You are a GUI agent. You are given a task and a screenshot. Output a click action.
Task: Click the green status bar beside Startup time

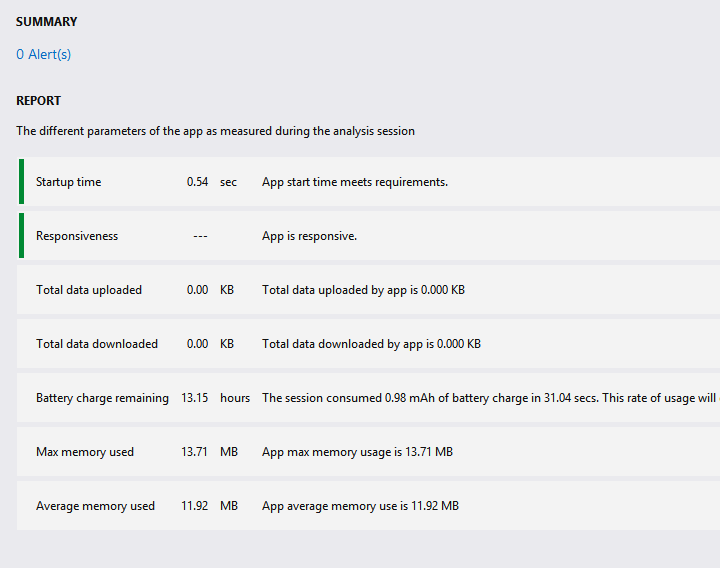21,182
